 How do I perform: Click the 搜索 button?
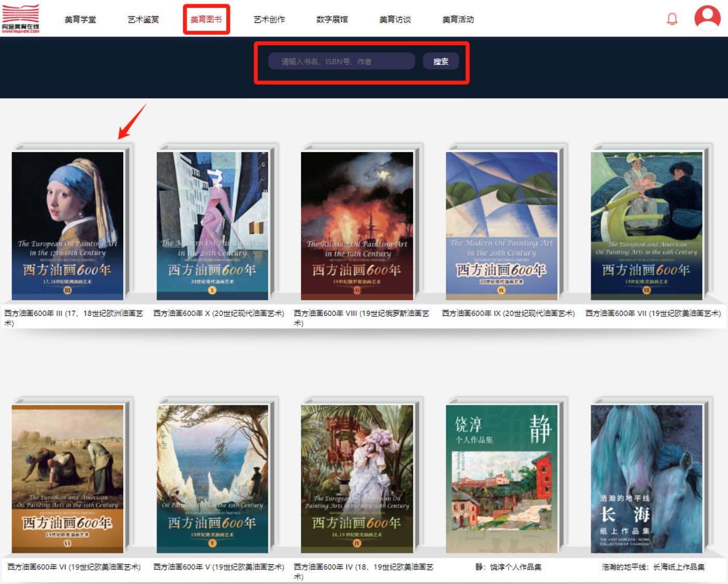point(441,61)
